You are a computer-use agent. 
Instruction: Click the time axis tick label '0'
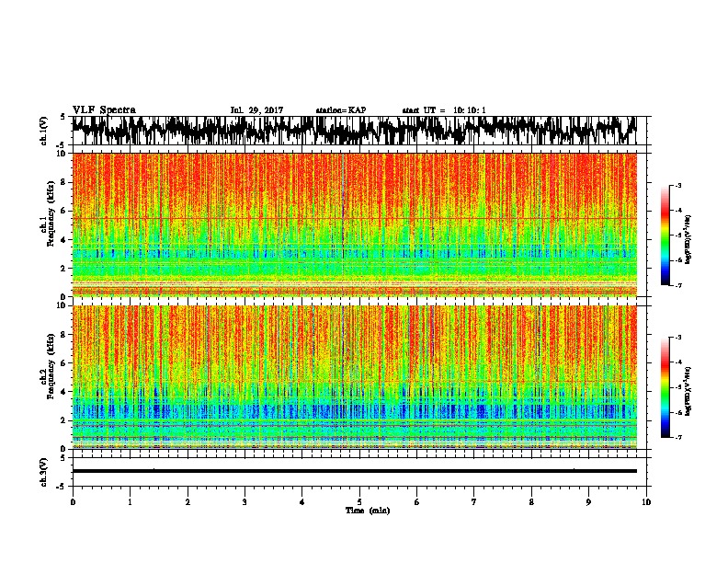click(x=73, y=502)
